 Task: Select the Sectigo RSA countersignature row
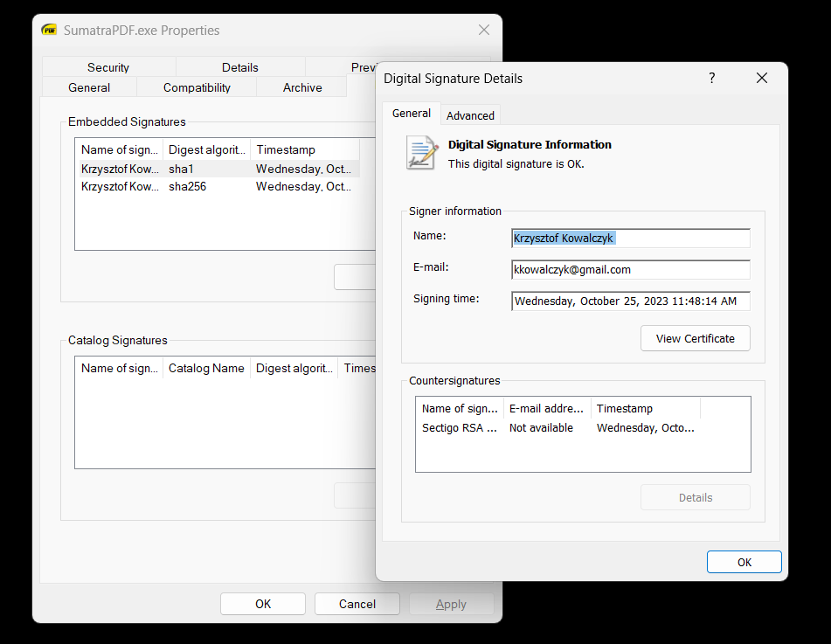point(558,428)
